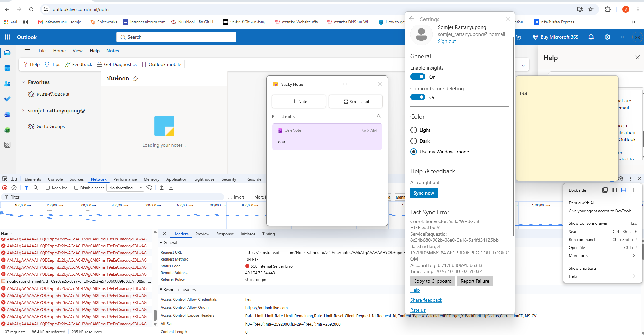Click the Sync now button
This screenshot has height=335, width=644.
(424, 193)
